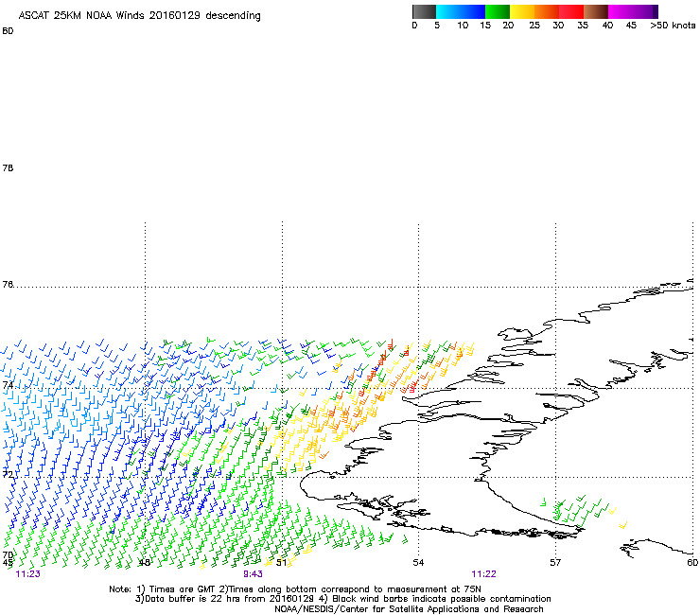Image resolution: width=700 pixels, height=615 pixels.
Task: Click the 57 longitude axis label
Action: 555,562
